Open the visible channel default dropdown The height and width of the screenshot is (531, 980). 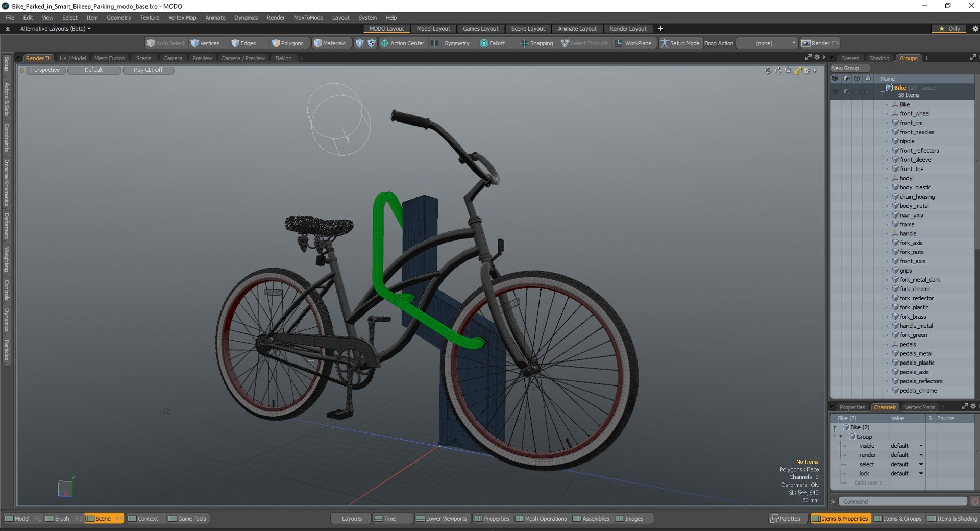(x=907, y=446)
